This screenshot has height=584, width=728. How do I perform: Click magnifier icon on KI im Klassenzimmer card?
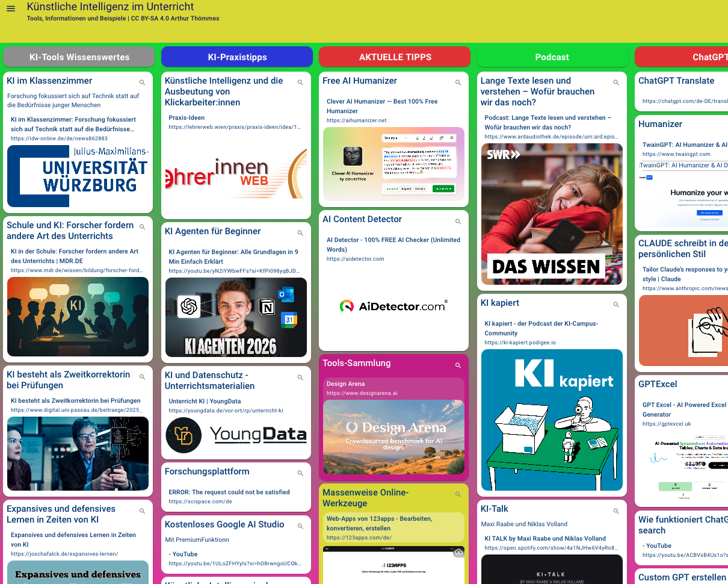pos(143,82)
